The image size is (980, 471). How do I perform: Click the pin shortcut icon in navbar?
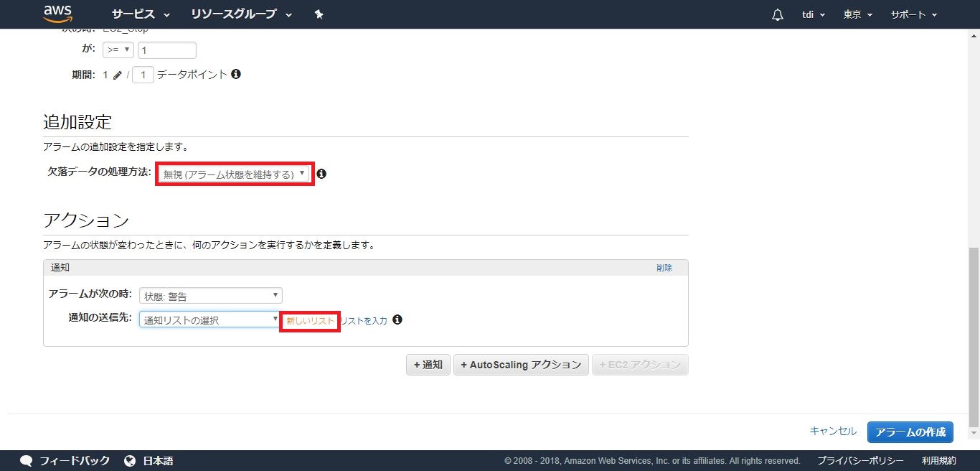pyautogui.click(x=319, y=14)
